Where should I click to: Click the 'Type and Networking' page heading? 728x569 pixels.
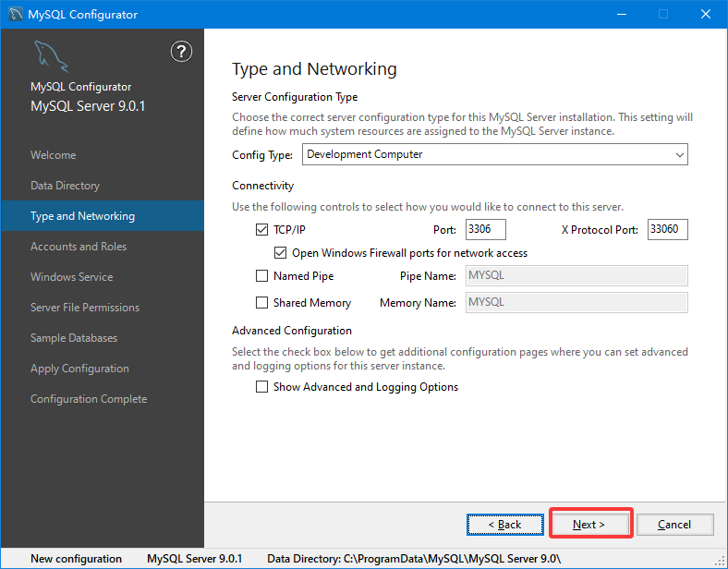pyautogui.click(x=314, y=69)
